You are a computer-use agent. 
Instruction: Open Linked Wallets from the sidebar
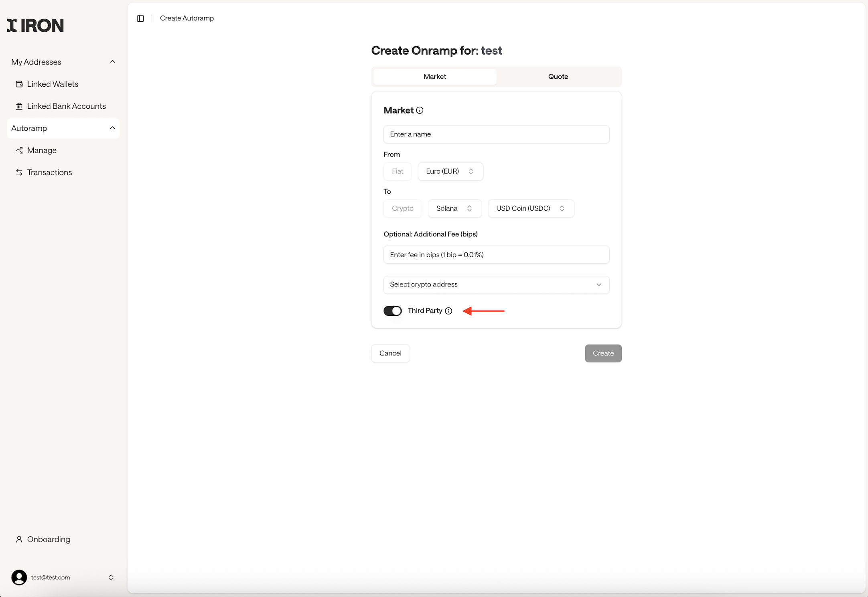[x=53, y=84]
